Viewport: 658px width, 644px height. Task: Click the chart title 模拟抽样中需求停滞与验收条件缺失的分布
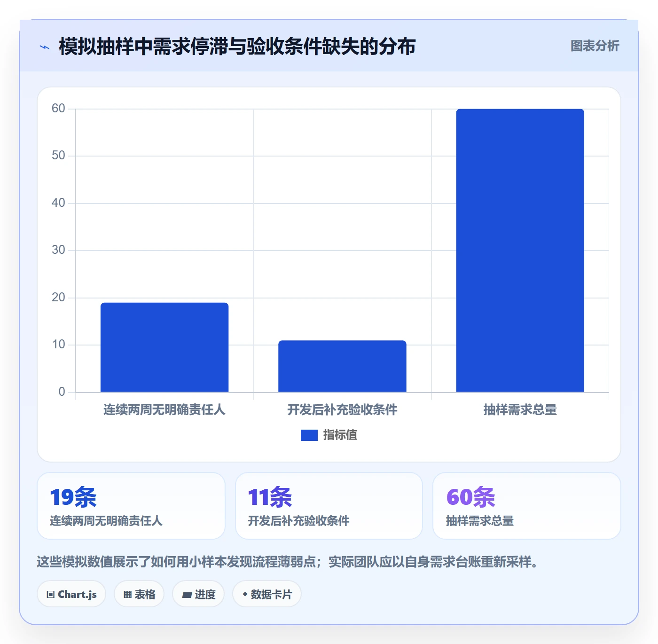(237, 47)
